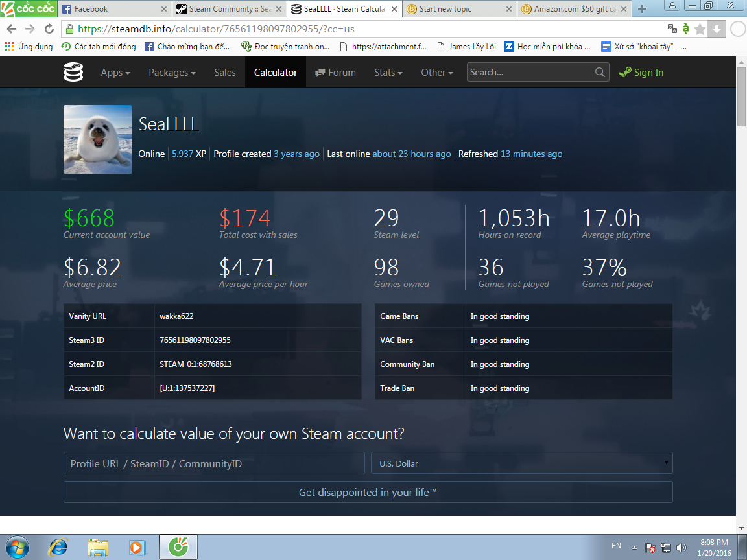The width and height of the screenshot is (747, 560).
Task: Click the 5,937 XP link
Action: (189, 154)
